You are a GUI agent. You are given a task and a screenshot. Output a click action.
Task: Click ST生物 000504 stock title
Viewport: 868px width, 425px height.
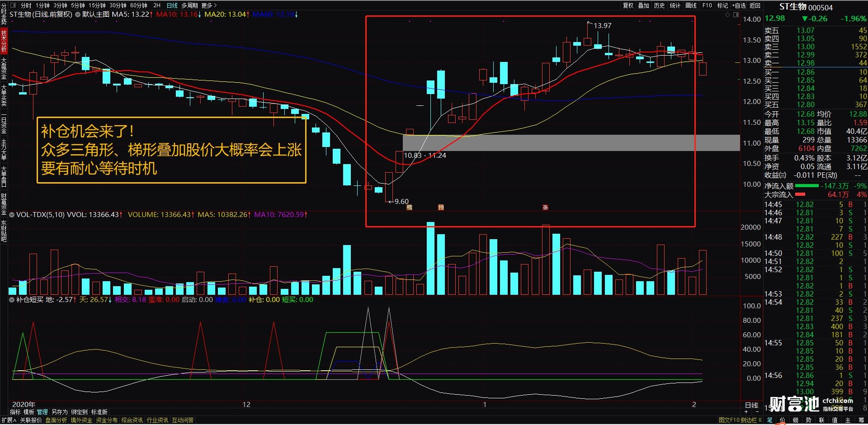(806, 7)
